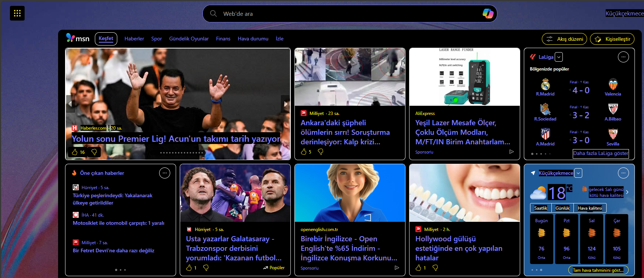644x278 pixels.
Task: Select the Keşfet tab
Action: 106,39
